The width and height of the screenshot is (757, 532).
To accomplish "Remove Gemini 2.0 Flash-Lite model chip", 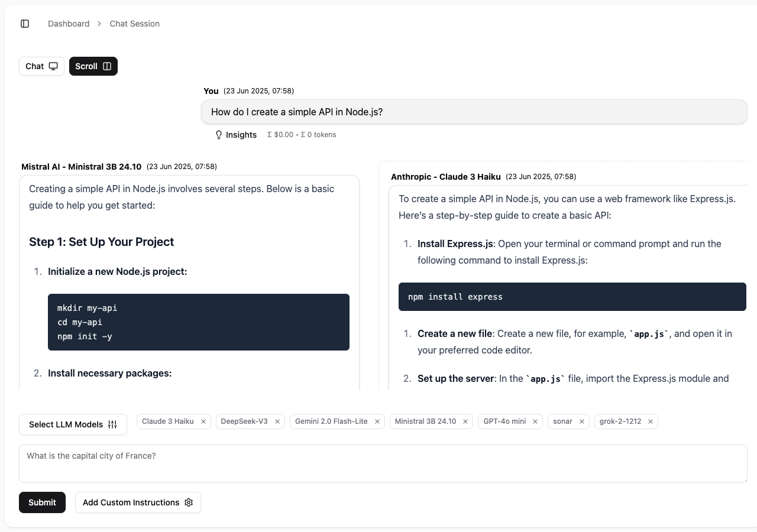I will click(377, 421).
